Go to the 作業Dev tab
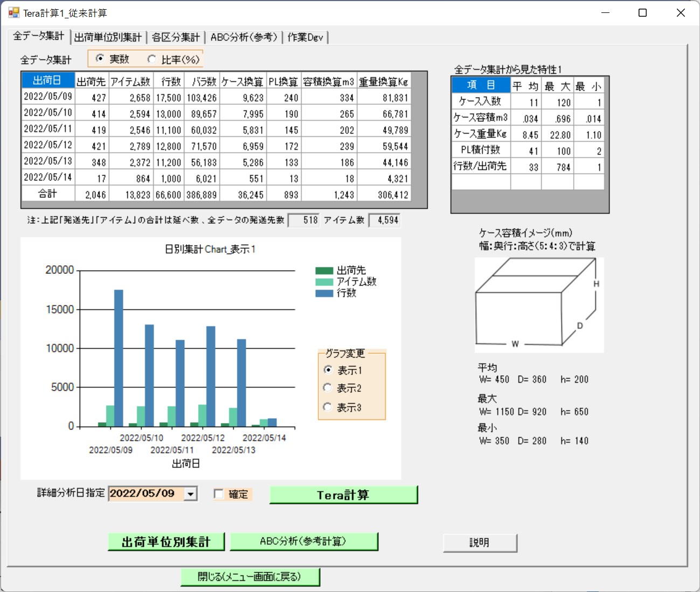This screenshot has width=700, height=592. pos(305,37)
